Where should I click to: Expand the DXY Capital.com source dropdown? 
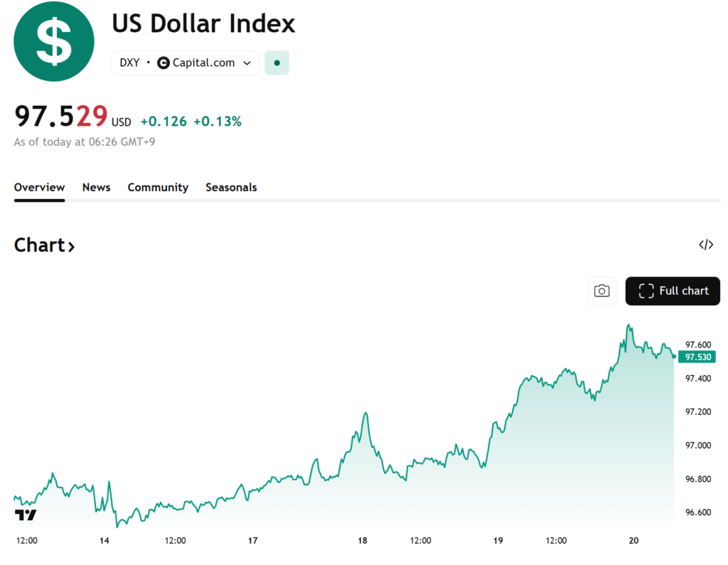point(185,63)
